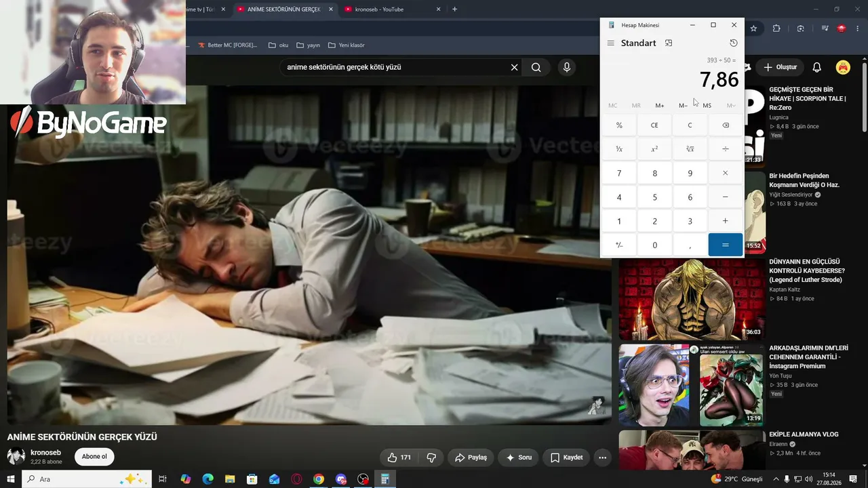The width and height of the screenshot is (868, 488).
Task: Click the percent key in Calculator
Action: pos(619,125)
